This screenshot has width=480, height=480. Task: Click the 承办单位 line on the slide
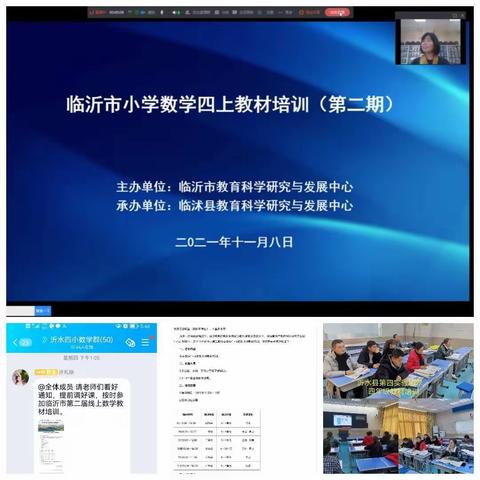tap(234, 205)
